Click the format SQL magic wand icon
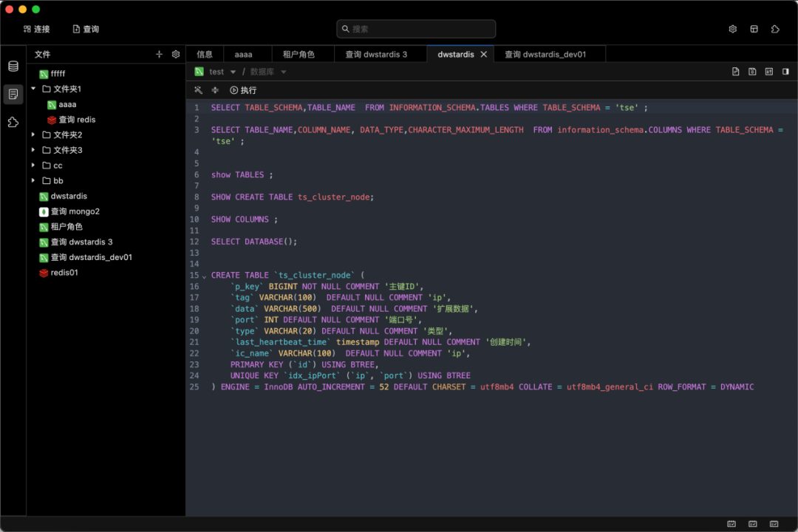798x532 pixels. pos(198,90)
